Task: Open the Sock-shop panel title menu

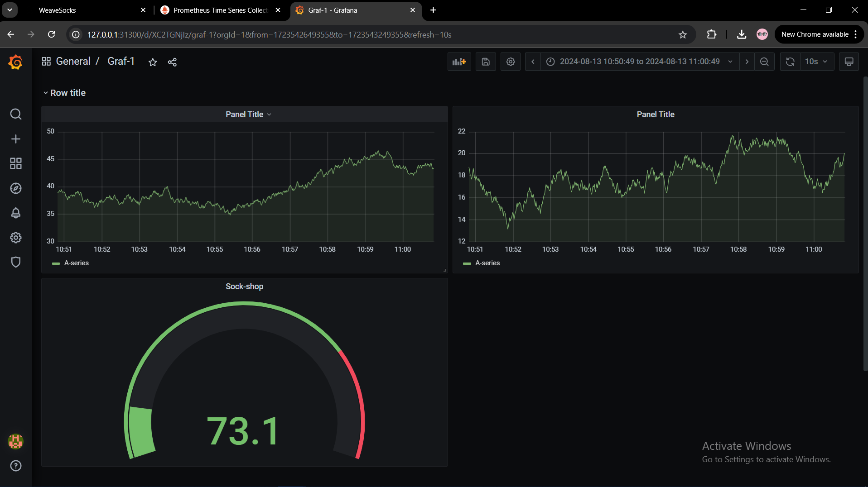Action: [245, 286]
